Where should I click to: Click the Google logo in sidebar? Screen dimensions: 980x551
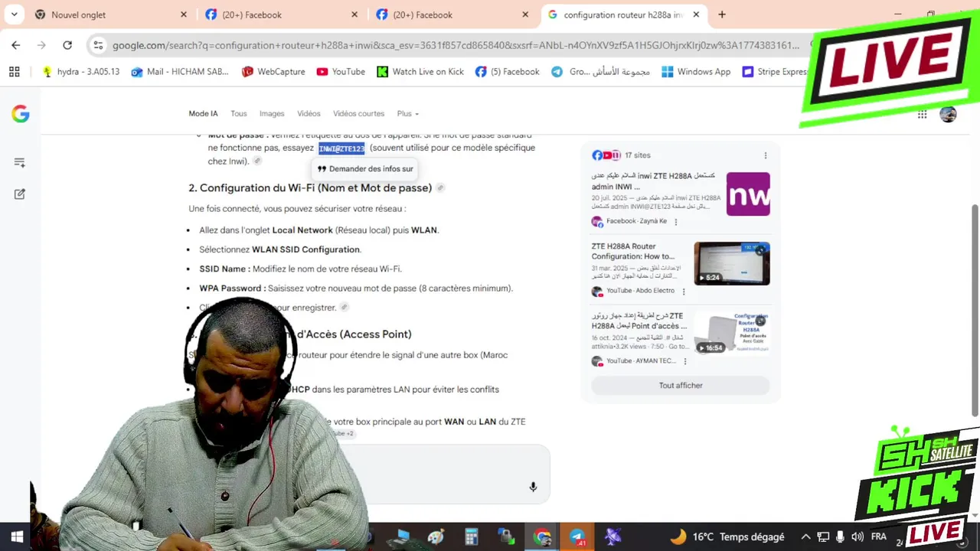coord(21,114)
